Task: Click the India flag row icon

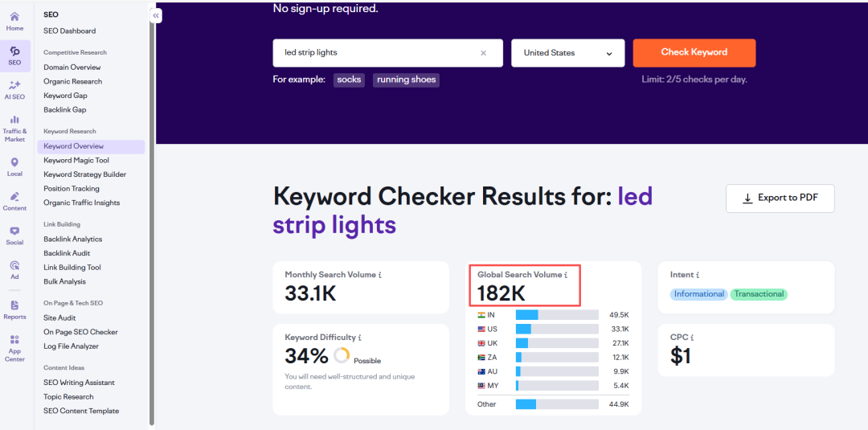Action: click(481, 315)
